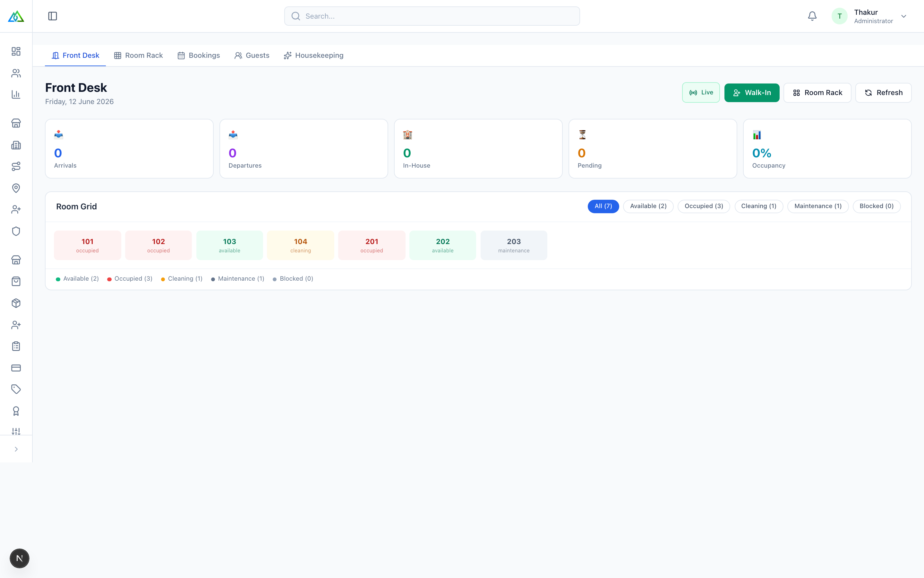
Task: Click the Occupancy 0% stat card
Action: [x=827, y=149]
